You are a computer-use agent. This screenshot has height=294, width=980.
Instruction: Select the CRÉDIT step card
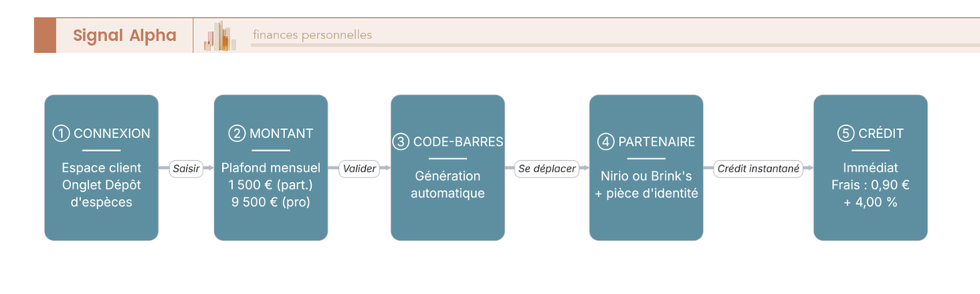(871, 167)
